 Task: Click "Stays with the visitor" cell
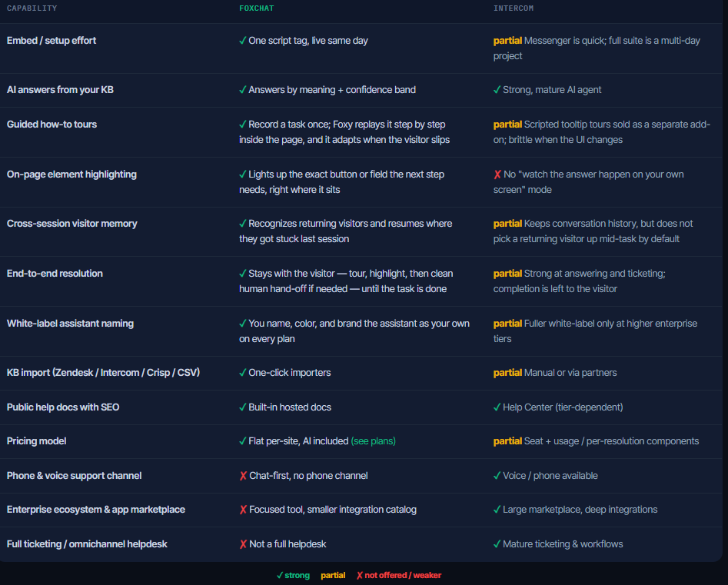pos(346,281)
